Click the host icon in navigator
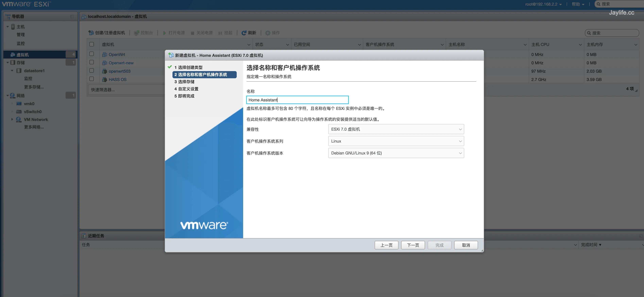 (13, 27)
